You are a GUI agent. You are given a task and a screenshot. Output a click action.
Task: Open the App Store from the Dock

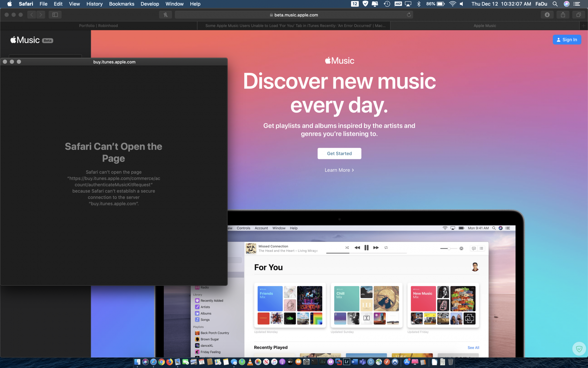click(407, 362)
